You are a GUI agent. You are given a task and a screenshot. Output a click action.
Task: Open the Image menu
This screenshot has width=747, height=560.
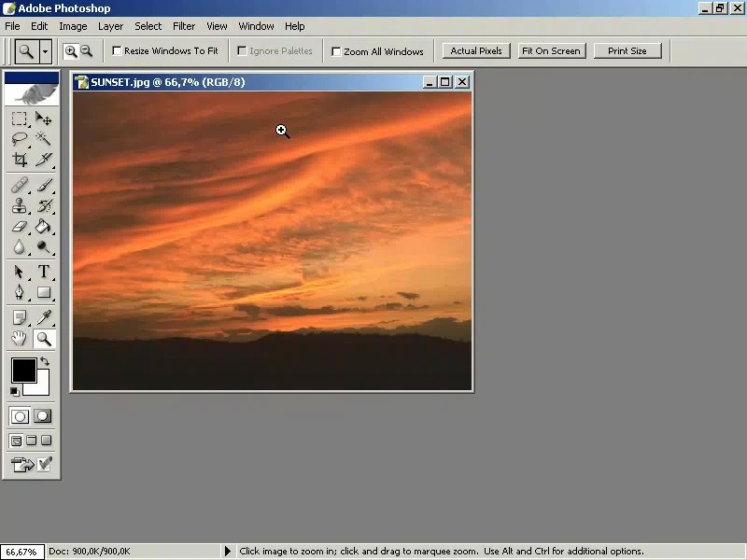[x=73, y=26]
